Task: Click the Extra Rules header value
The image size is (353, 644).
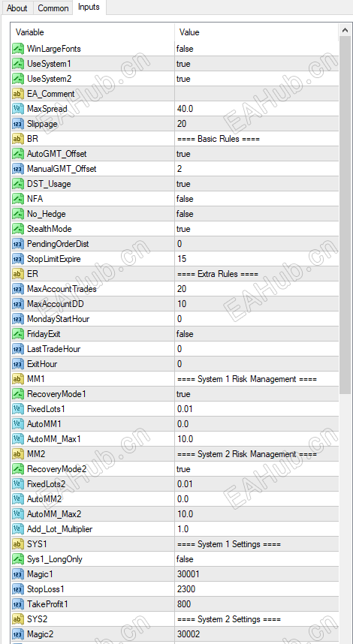Action: tap(218, 274)
